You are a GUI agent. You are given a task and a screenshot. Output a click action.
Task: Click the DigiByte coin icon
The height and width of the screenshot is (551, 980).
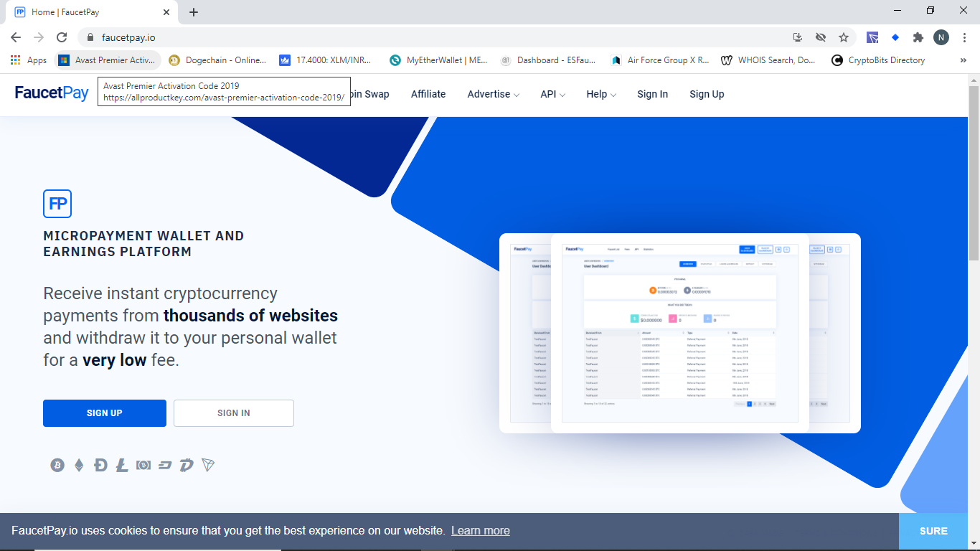187,465
